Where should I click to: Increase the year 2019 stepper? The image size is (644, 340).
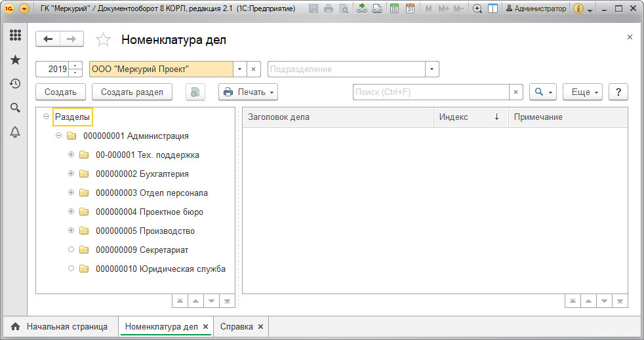point(75,66)
